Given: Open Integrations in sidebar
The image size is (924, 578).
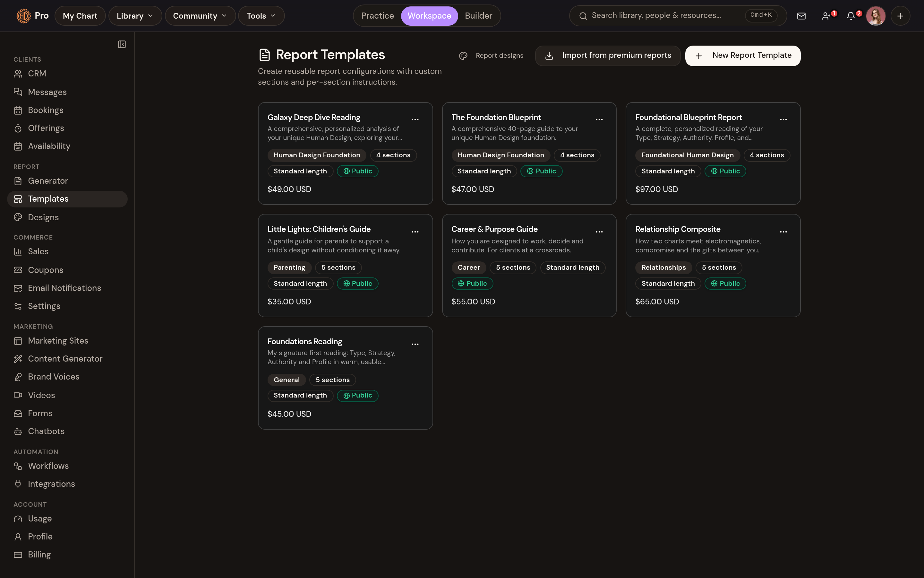Looking at the screenshot, I should pos(67,484).
